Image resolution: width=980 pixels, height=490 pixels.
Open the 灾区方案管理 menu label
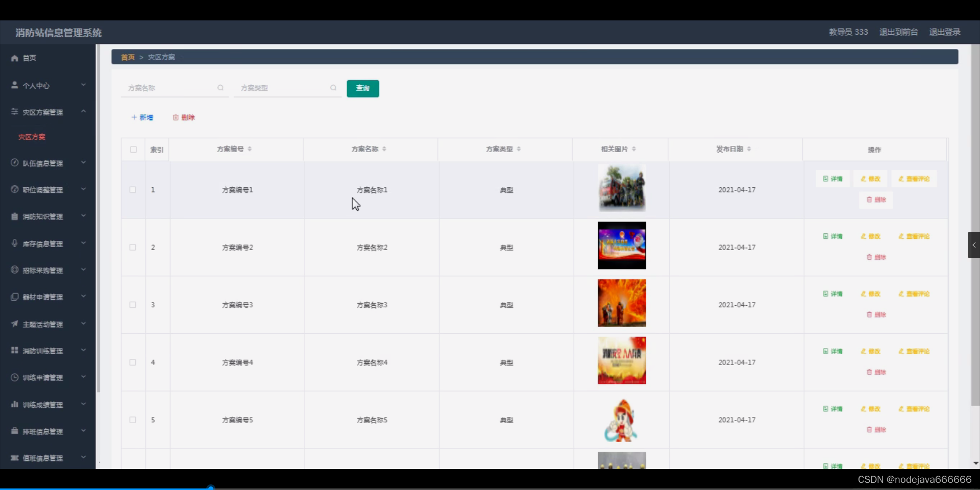click(x=43, y=112)
